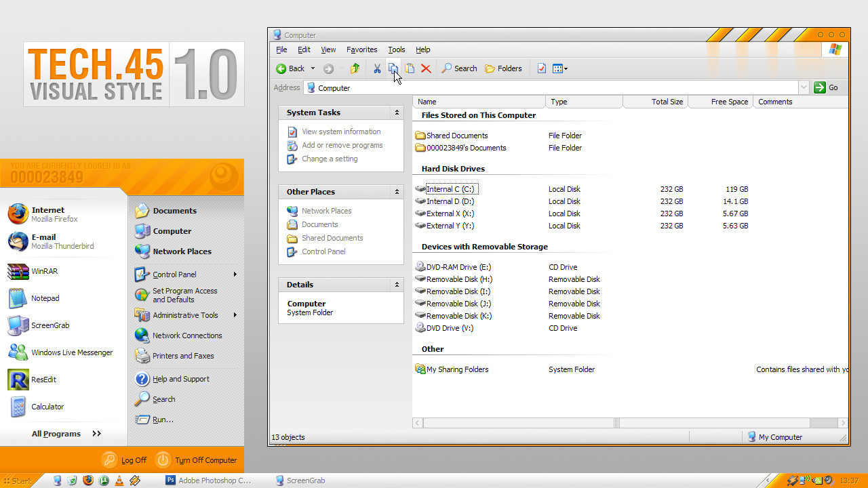Switch to Adobe Photoshop taskbar button

[x=209, y=481]
